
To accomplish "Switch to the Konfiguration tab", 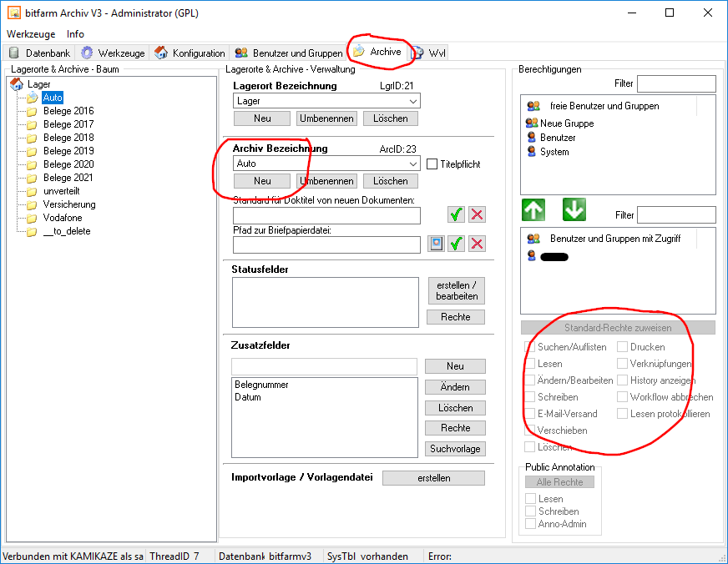I will pyautogui.click(x=190, y=53).
